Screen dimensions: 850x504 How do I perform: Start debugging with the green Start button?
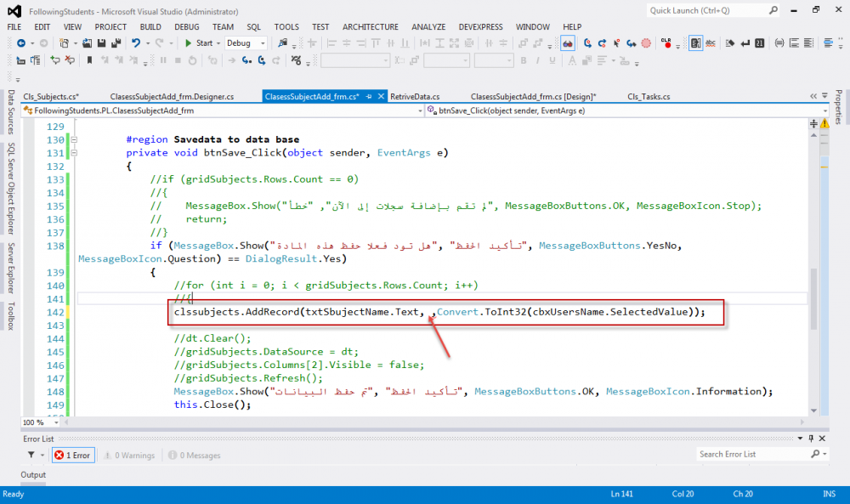(199, 42)
